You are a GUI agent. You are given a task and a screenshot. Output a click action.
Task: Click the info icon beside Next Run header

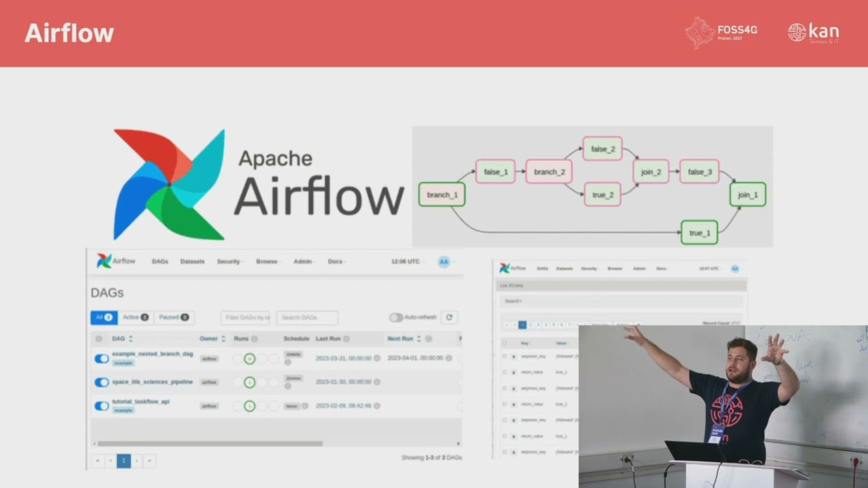429,339
